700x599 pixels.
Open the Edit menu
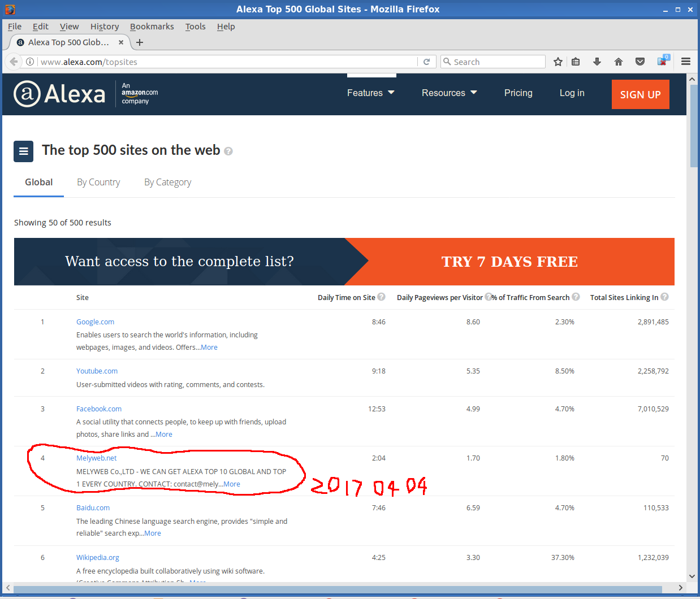[x=40, y=27]
